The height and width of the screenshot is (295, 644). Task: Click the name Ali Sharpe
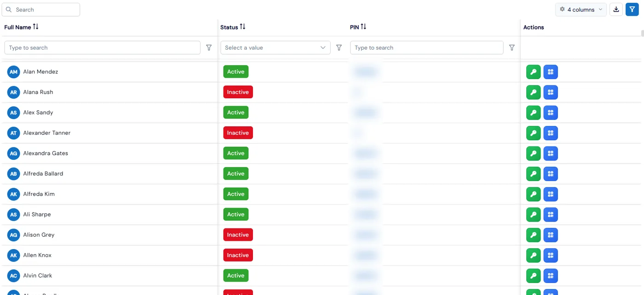coord(37,215)
